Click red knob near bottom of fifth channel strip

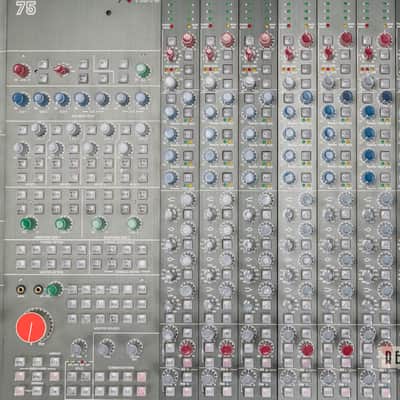pyautogui.click(x=347, y=349)
